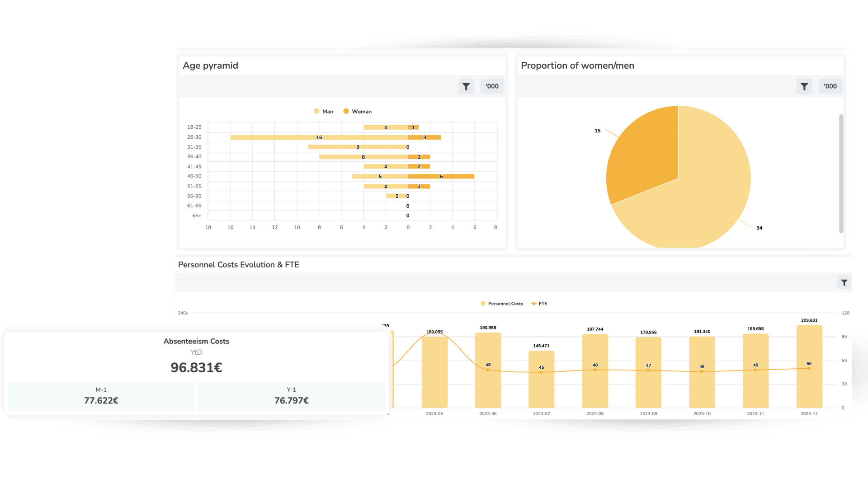Click the 31-35 Man bar showing 9
Screen dimensions: 868x488
(358, 147)
